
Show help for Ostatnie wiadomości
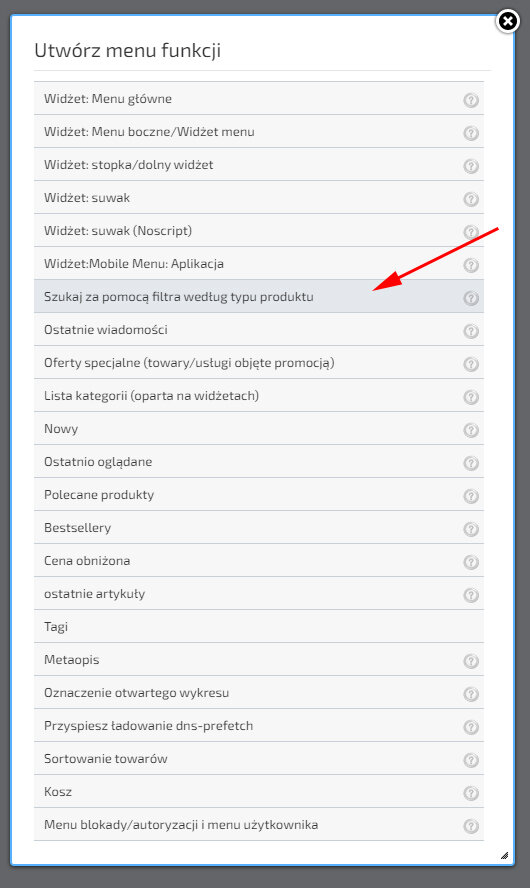[471, 331]
